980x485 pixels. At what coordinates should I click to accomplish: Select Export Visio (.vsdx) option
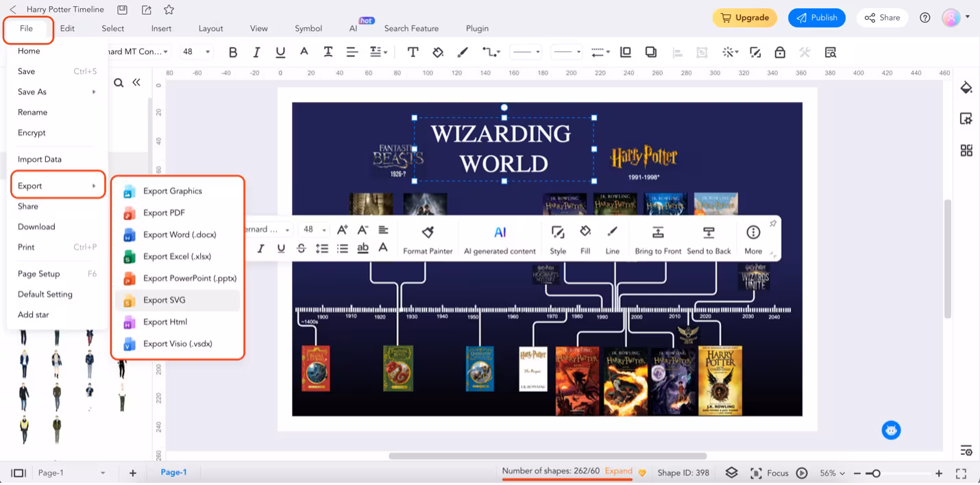pos(178,344)
